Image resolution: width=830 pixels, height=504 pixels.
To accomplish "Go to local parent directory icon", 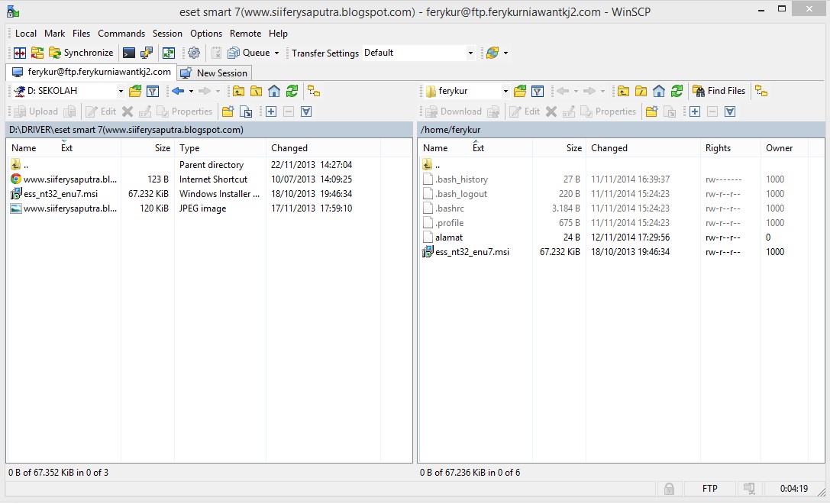I will (238, 91).
